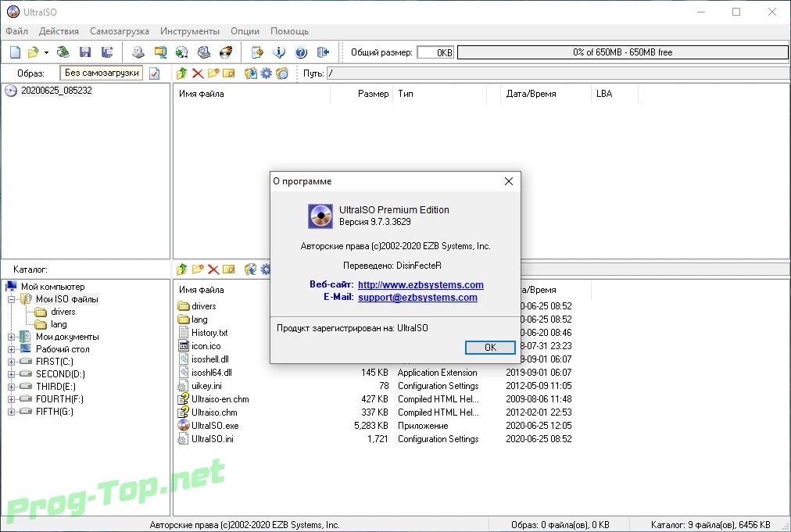Open the Помощь menu
Image resolution: width=791 pixels, height=532 pixels.
[x=289, y=31]
